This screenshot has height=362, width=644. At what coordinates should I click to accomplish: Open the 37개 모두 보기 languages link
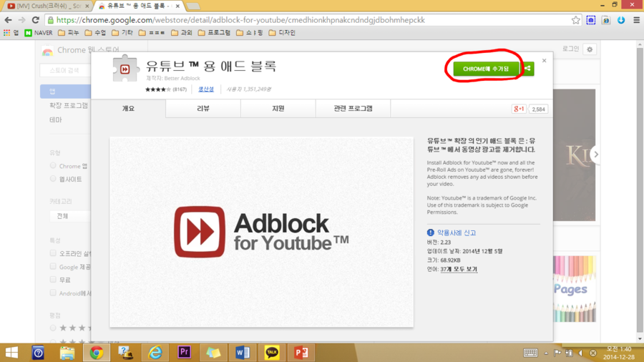[459, 269]
